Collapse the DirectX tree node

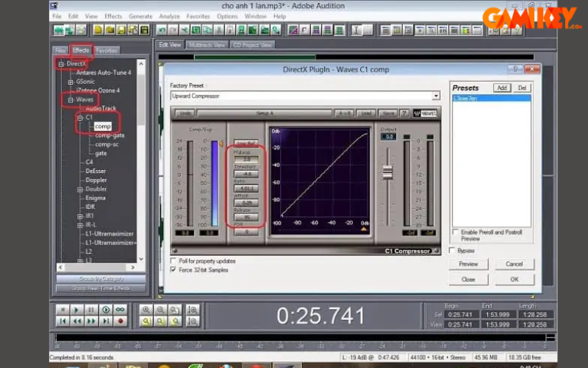pyautogui.click(x=61, y=64)
